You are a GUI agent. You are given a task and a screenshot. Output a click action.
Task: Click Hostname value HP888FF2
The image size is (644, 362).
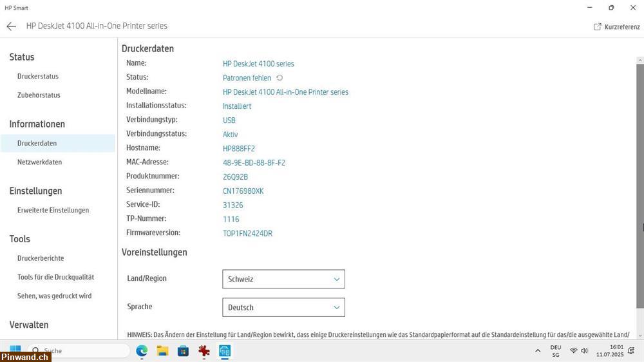[239, 148]
